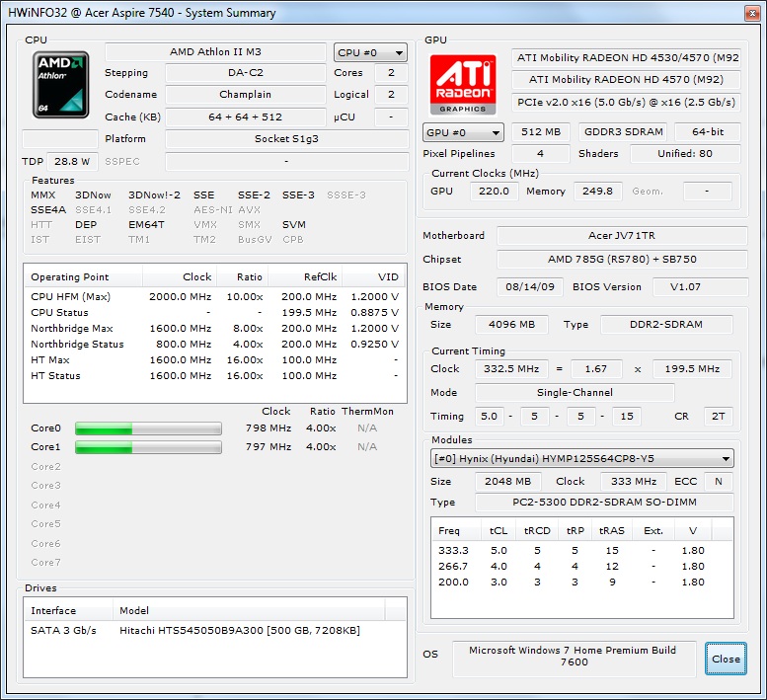Image resolution: width=767 pixels, height=700 pixels.
Task: Click the Freq column header in module timings
Action: pos(456,531)
